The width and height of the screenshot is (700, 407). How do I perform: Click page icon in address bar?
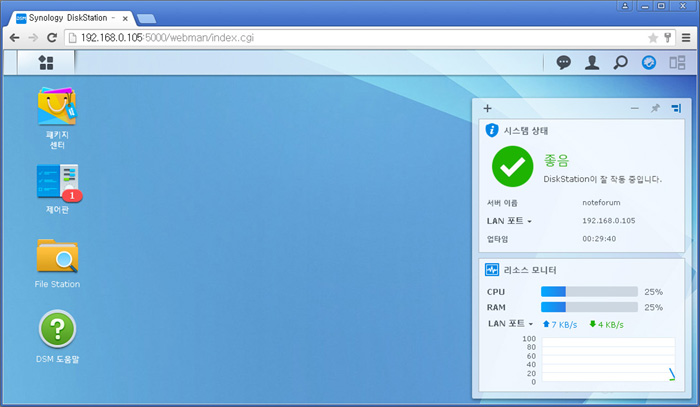(72, 38)
